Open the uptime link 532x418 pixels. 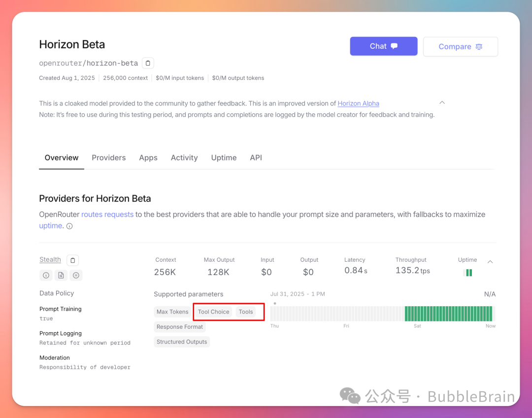click(51, 226)
